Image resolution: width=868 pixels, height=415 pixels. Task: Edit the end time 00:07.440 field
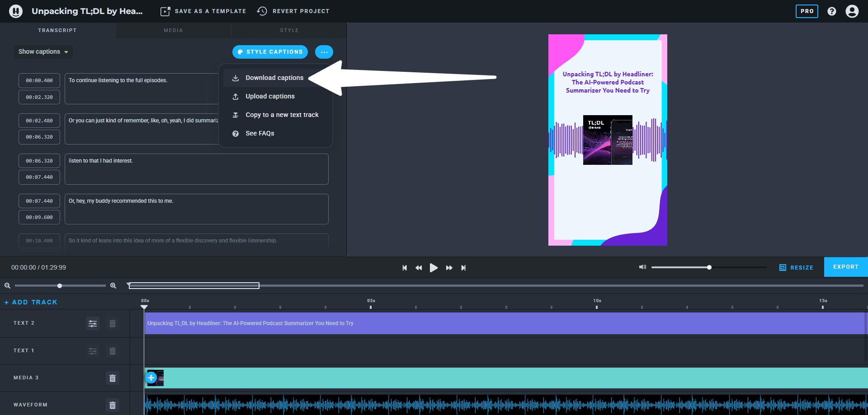(39, 177)
